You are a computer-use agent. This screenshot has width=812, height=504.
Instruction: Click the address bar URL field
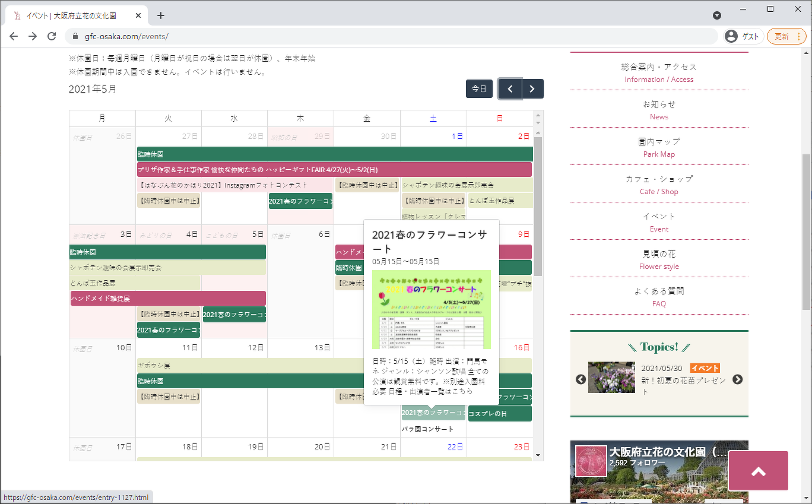(x=392, y=36)
